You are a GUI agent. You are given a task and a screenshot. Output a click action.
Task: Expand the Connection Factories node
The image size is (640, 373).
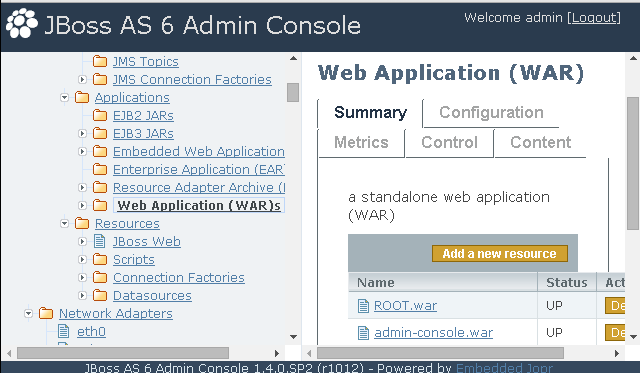coord(82,277)
